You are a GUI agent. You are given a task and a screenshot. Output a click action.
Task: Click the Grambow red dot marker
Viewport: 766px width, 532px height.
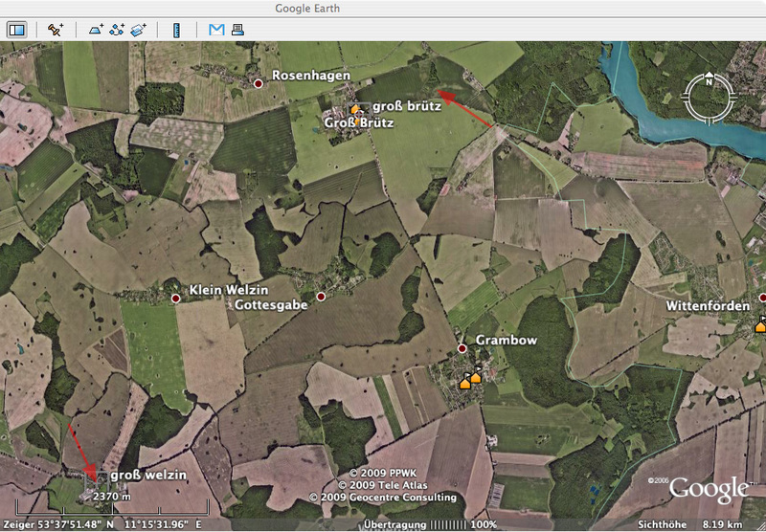click(x=462, y=348)
